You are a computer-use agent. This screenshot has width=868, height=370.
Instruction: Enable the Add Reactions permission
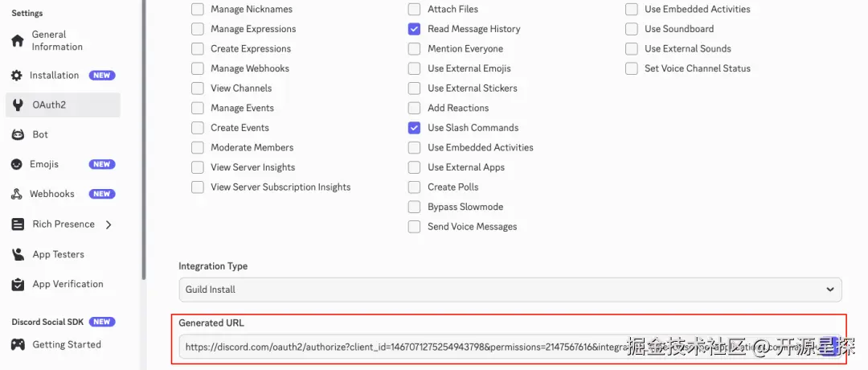point(414,108)
